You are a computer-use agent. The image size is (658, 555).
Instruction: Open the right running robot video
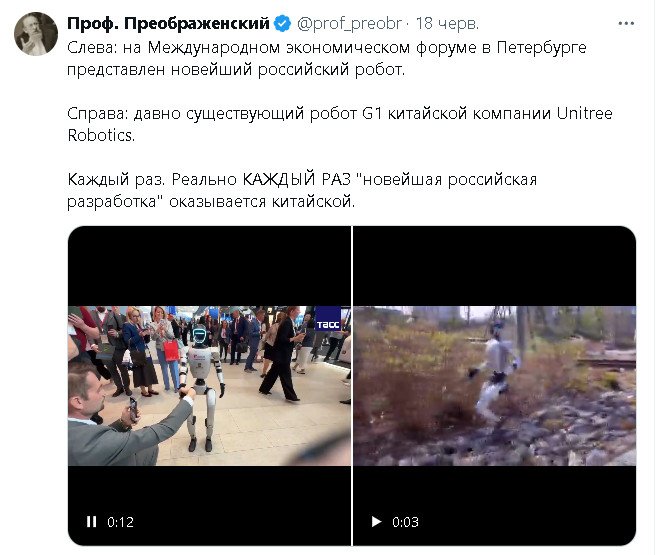(x=495, y=386)
